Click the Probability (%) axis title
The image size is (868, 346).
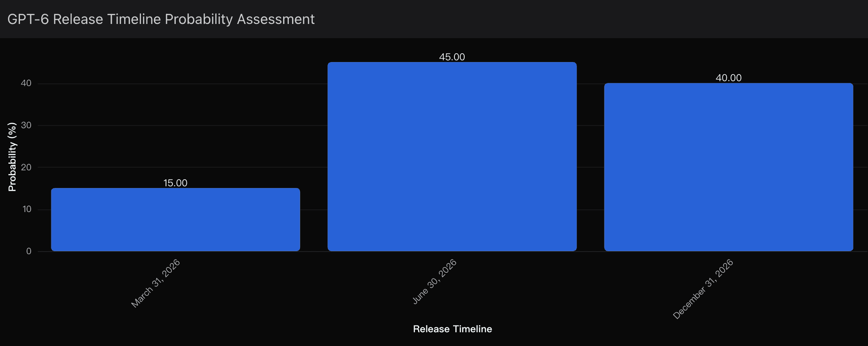tap(12, 157)
